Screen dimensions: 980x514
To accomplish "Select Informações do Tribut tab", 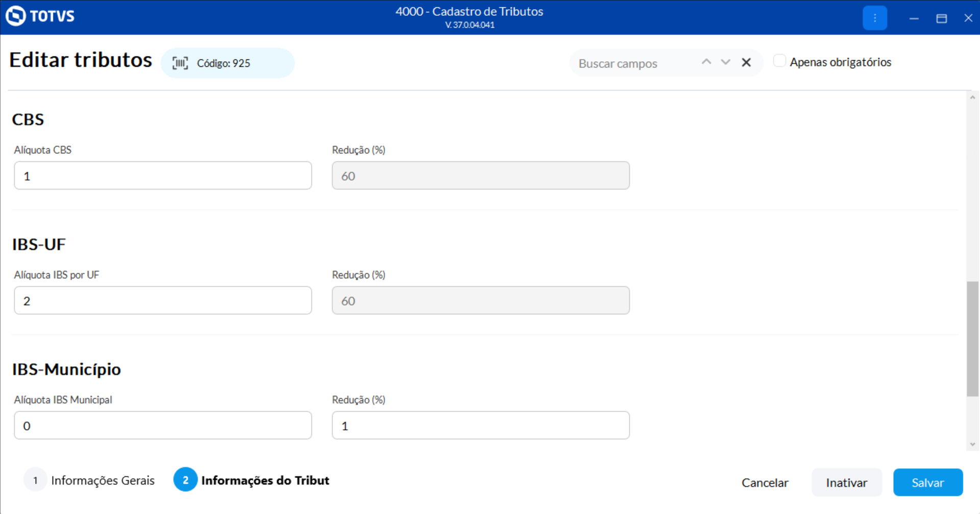I will click(265, 480).
